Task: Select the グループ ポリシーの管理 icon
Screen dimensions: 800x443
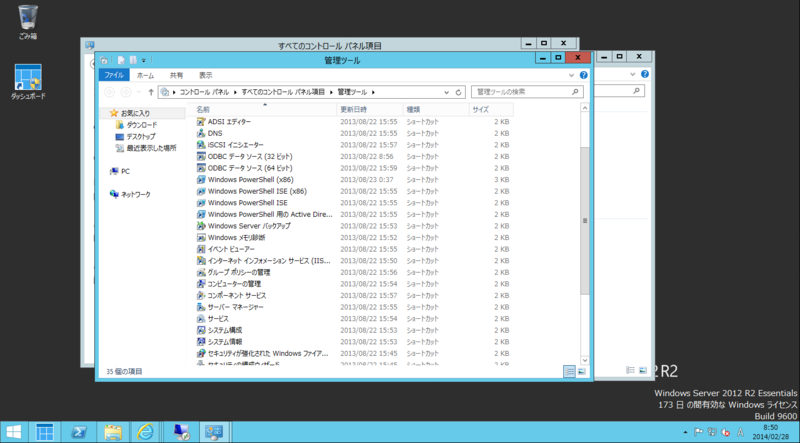Action: pyautogui.click(x=201, y=273)
